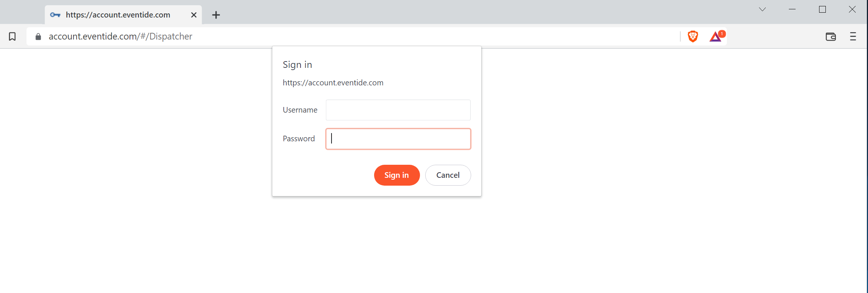Close the Brave browser window
The width and height of the screenshot is (868, 293).
pyautogui.click(x=852, y=9)
